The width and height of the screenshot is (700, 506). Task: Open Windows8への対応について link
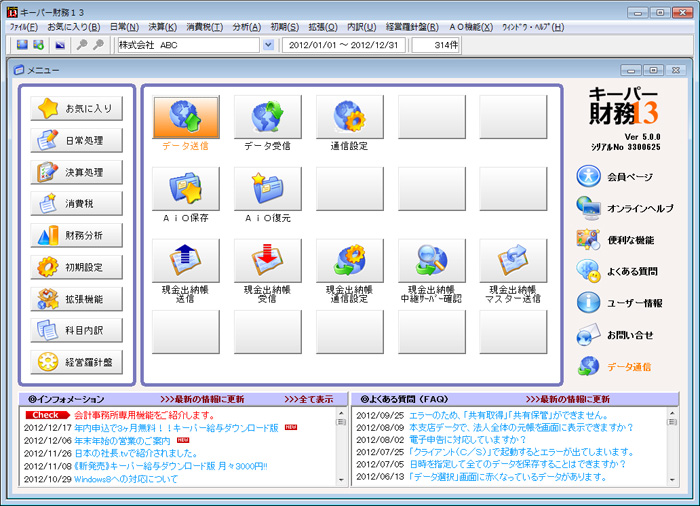click(x=126, y=479)
